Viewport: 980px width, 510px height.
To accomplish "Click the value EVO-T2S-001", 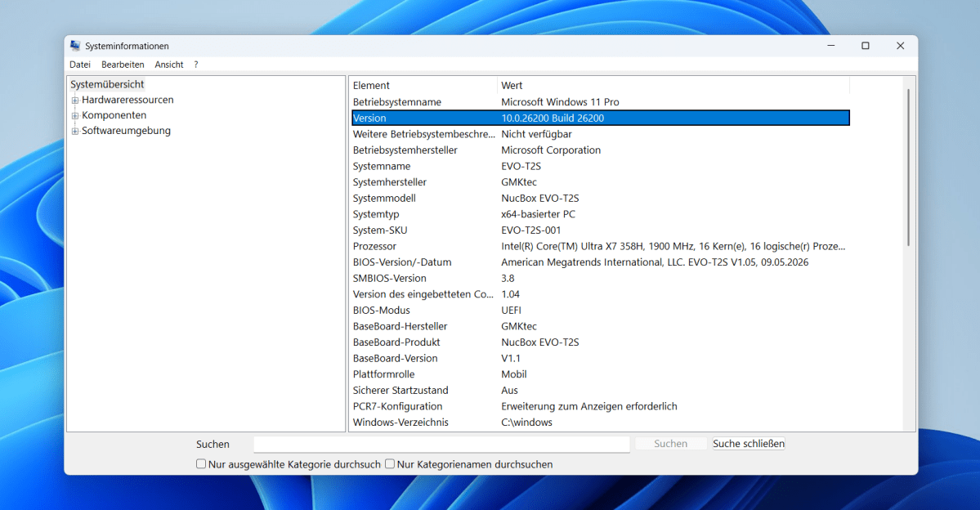I will 531,230.
